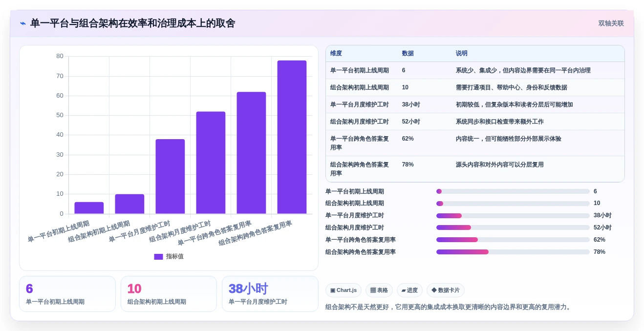Click table cell 单一平台月度维护工时
This screenshot has height=331, width=644.
[360, 104]
